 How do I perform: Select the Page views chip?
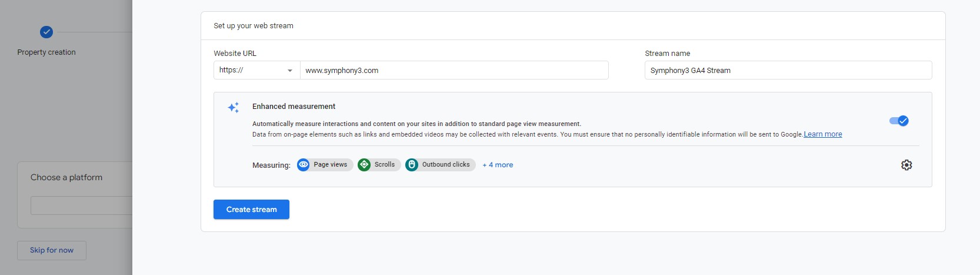[325, 165]
